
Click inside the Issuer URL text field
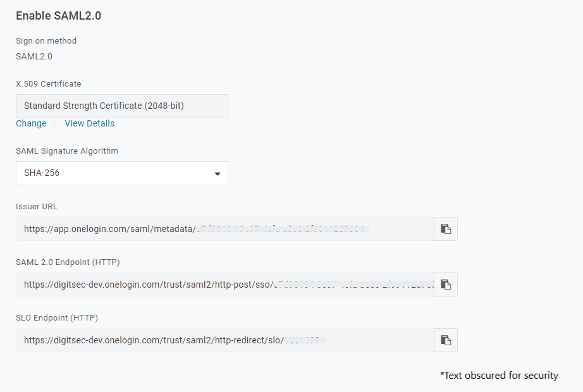coord(224,229)
